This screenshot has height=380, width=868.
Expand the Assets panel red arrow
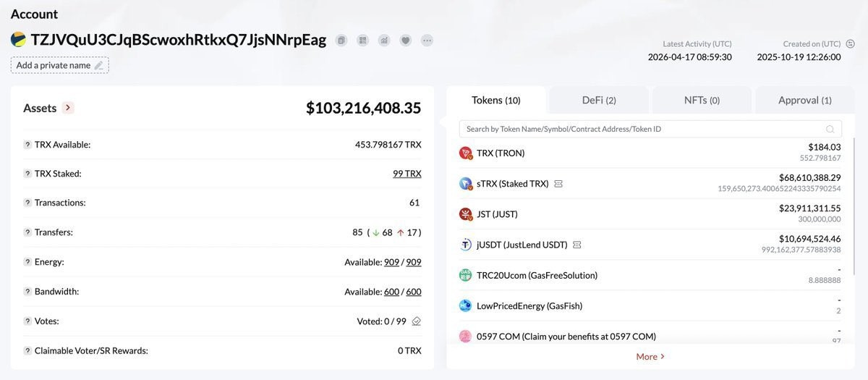coord(68,108)
